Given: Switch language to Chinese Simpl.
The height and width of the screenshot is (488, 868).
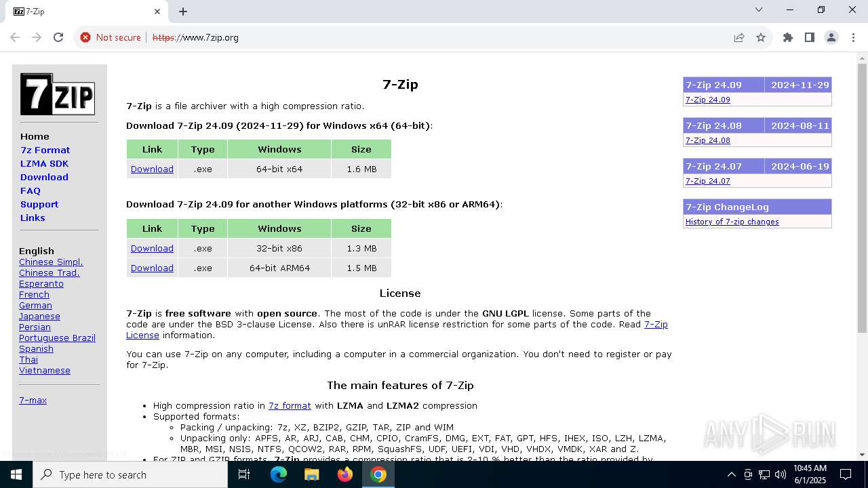Looking at the screenshot, I should pyautogui.click(x=51, y=262).
